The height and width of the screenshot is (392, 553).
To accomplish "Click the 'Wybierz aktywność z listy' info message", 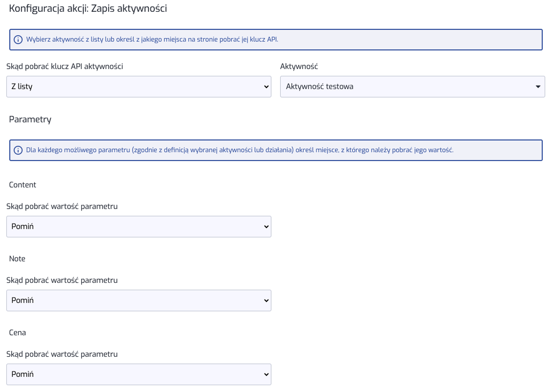I will coord(152,40).
